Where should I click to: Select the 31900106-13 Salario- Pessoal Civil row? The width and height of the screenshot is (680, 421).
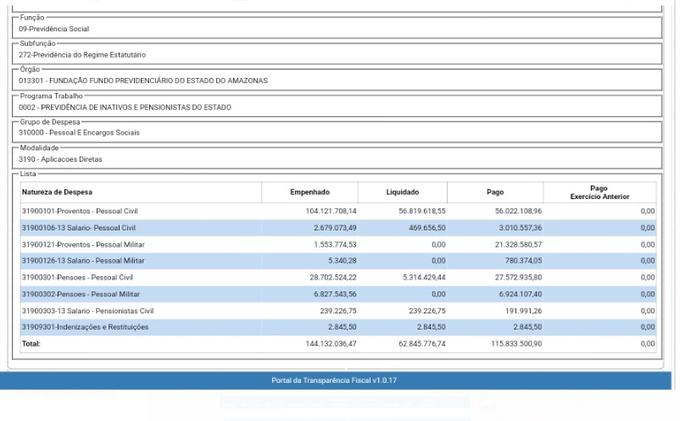point(78,228)
